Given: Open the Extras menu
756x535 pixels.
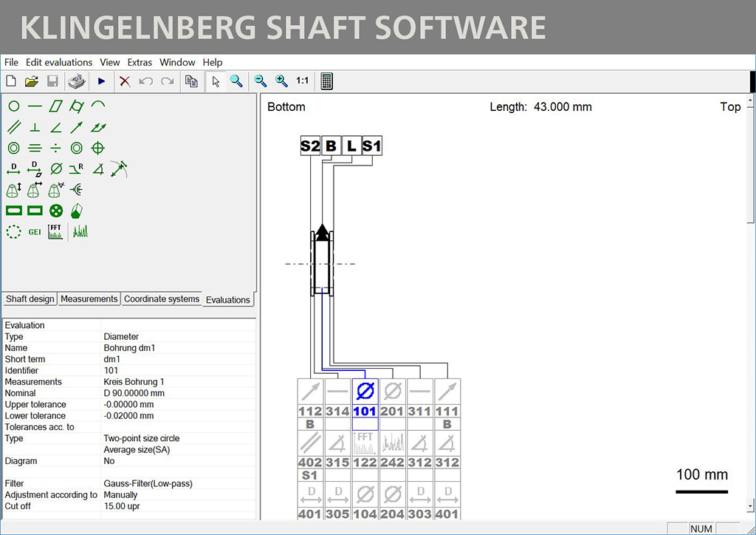Looking at the screenshot, I should tap(140, 62).
